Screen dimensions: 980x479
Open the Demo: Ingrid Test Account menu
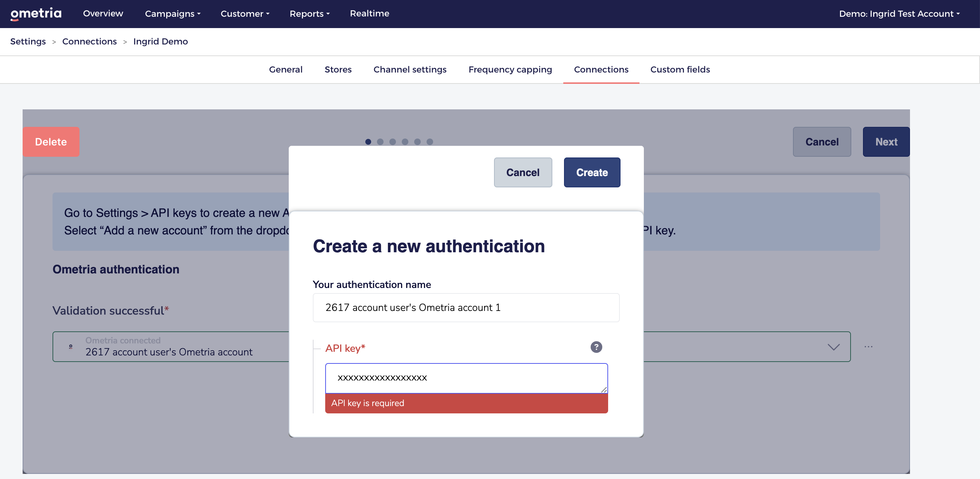tap(899, 14)
